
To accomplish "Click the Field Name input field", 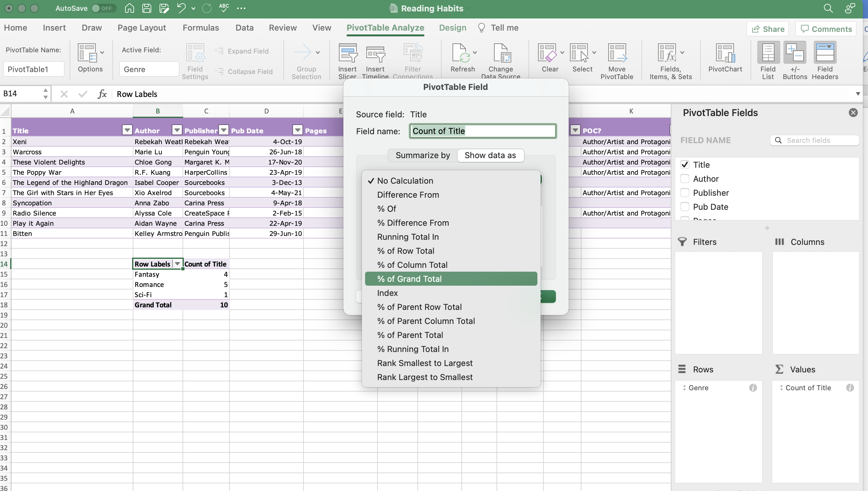I will (482, 130).
